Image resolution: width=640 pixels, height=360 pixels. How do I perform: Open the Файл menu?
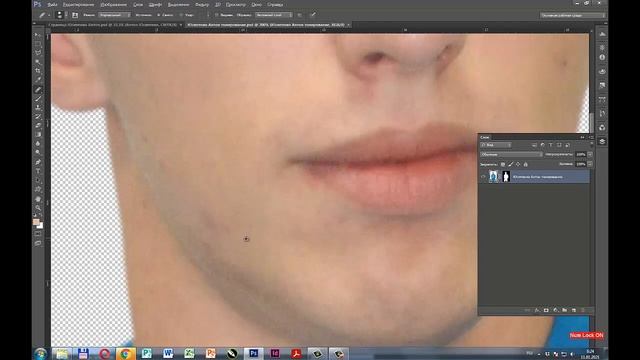click(x=52, y=4)
